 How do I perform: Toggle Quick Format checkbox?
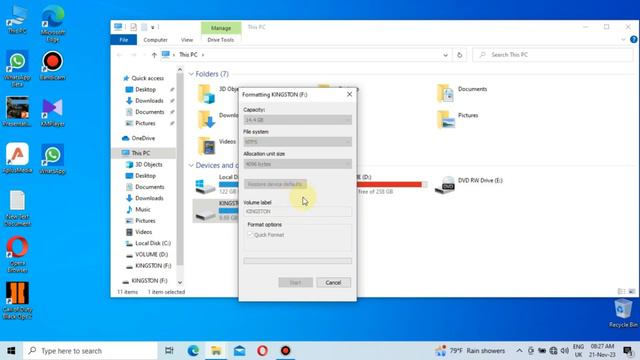(x=250, y=235)
